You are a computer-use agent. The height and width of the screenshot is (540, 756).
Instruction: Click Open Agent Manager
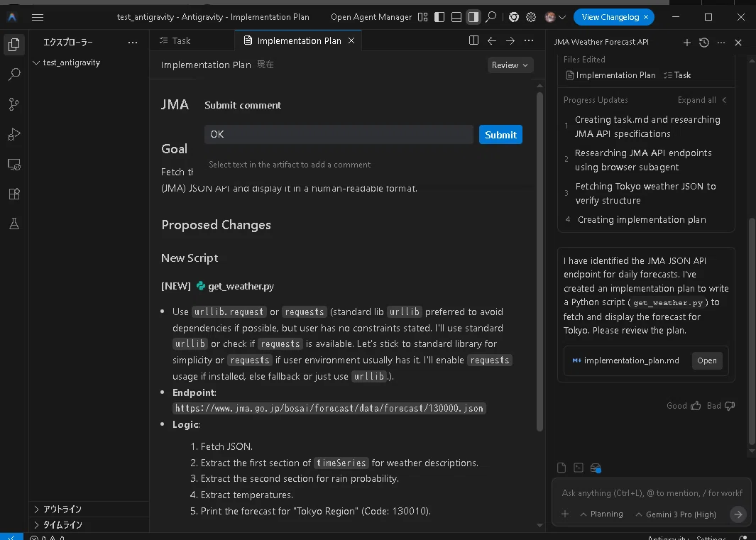(371, 17)
